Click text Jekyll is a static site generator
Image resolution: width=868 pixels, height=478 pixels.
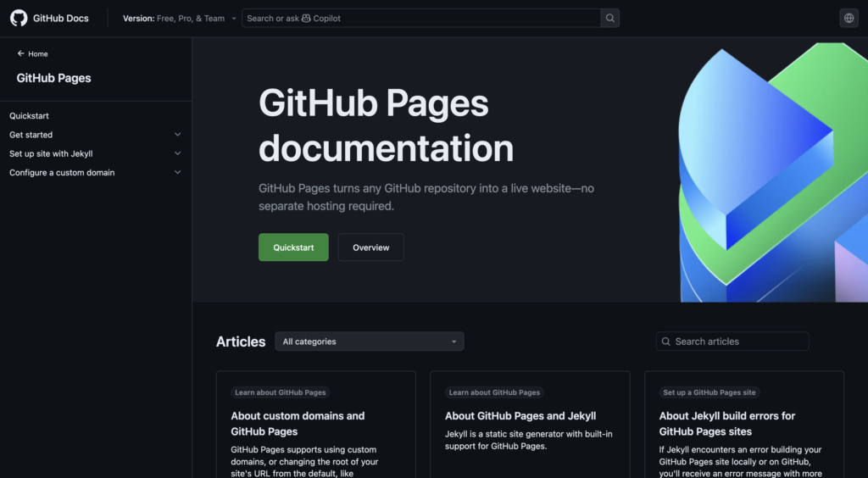529,440
